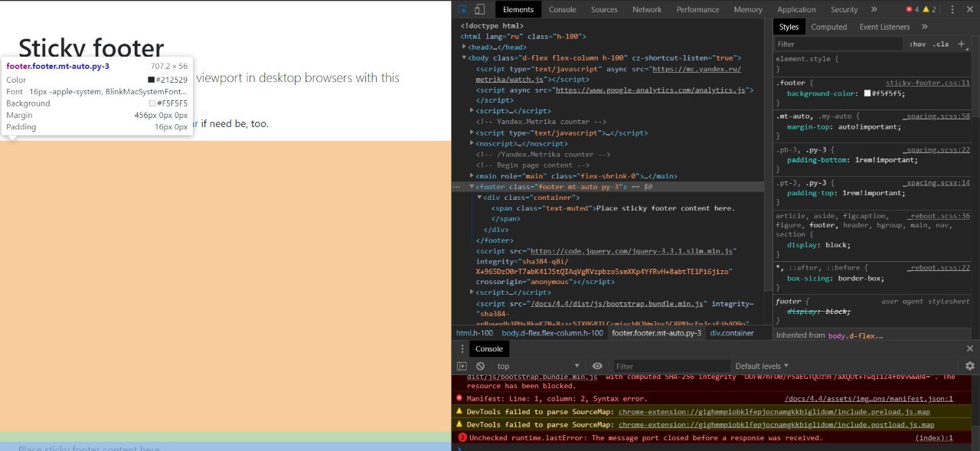Click the element.style rule block
The image size is (980, 451).
click(872, 64)
